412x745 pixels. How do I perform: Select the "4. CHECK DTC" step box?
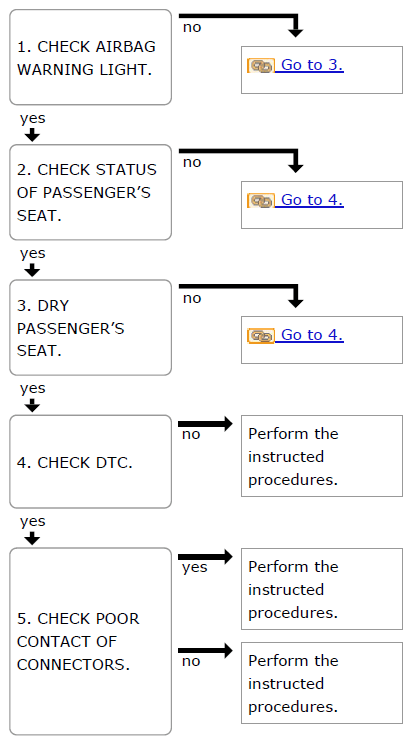point(90,461)
